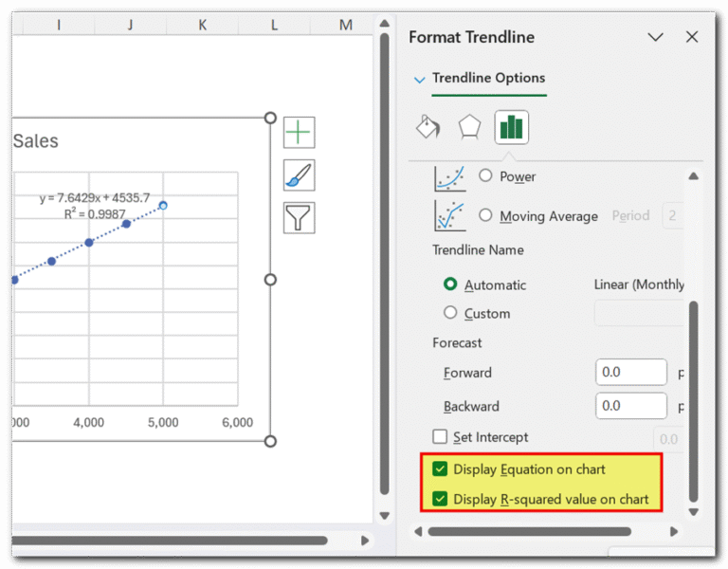728x569 pixels.
Task: Open the Trendline Options tab heading
Action: [488, 78]
